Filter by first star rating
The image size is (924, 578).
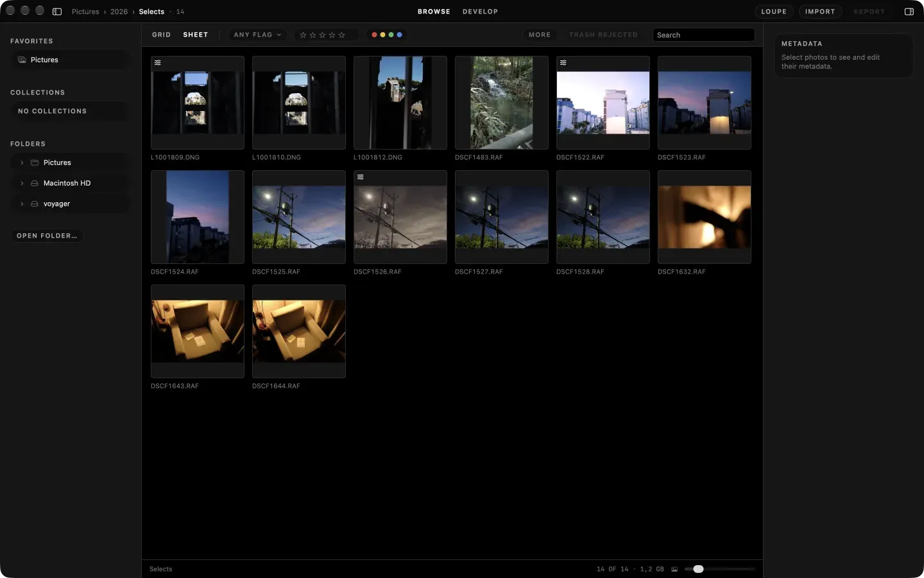[304, 35]
